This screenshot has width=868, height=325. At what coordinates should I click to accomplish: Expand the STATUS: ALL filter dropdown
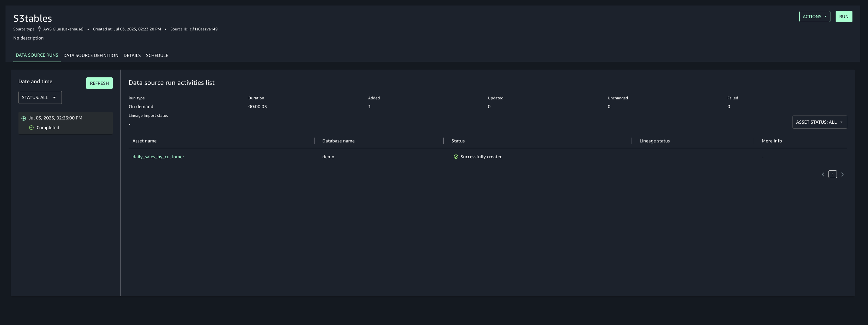[x=40, y=98]
